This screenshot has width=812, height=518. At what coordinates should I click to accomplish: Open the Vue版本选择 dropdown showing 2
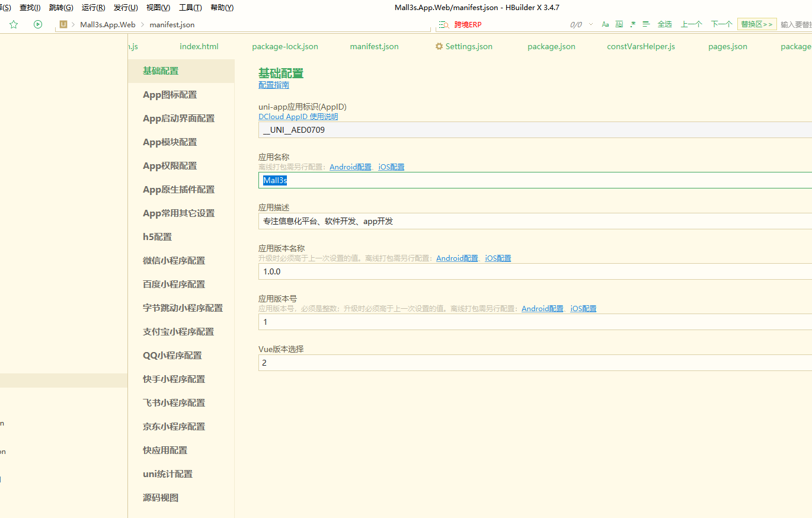tap(535, 363)
